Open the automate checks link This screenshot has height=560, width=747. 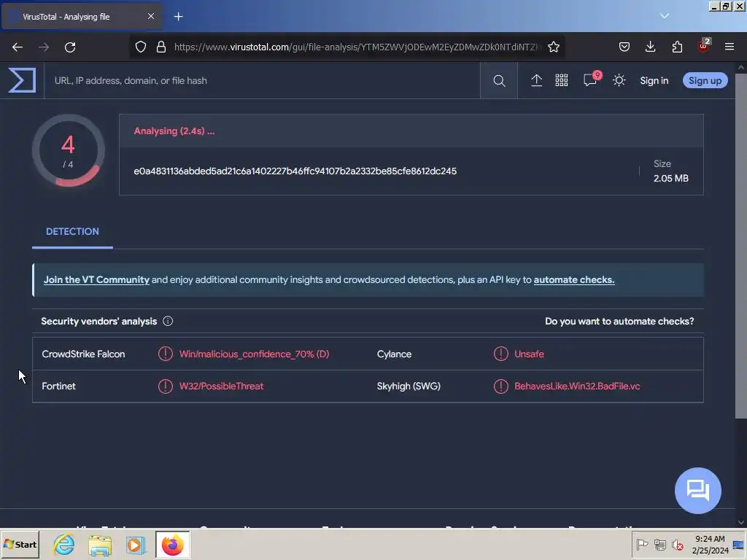pos(574,279)
